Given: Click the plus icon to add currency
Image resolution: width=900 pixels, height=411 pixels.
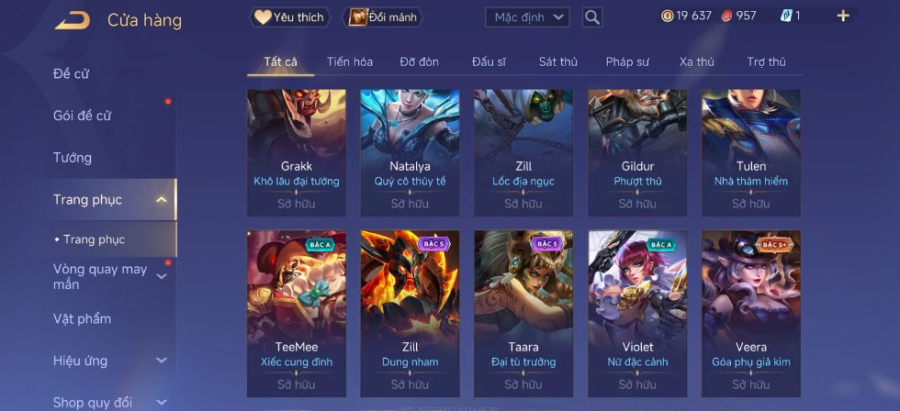Looking at the screenshot, I should [843, 16].
